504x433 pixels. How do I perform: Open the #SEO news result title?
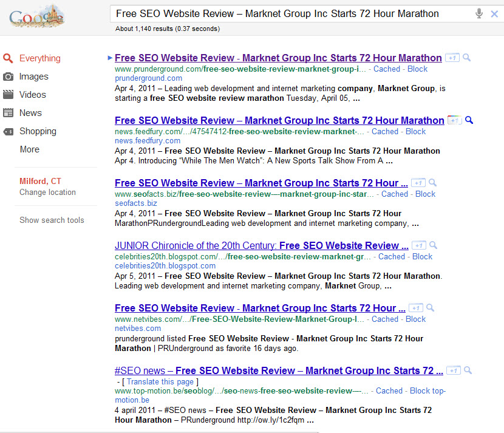point(279,370)
